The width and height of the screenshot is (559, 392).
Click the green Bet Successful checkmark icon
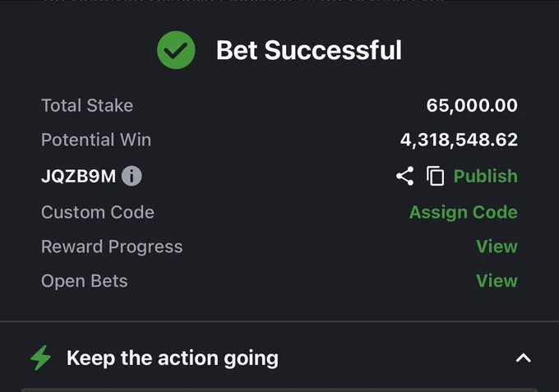[x=176, y=50]
